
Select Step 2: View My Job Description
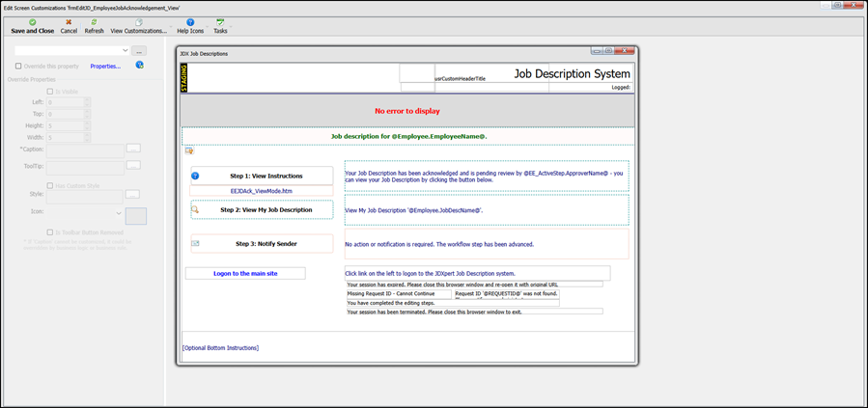click(x=262, y=209)
